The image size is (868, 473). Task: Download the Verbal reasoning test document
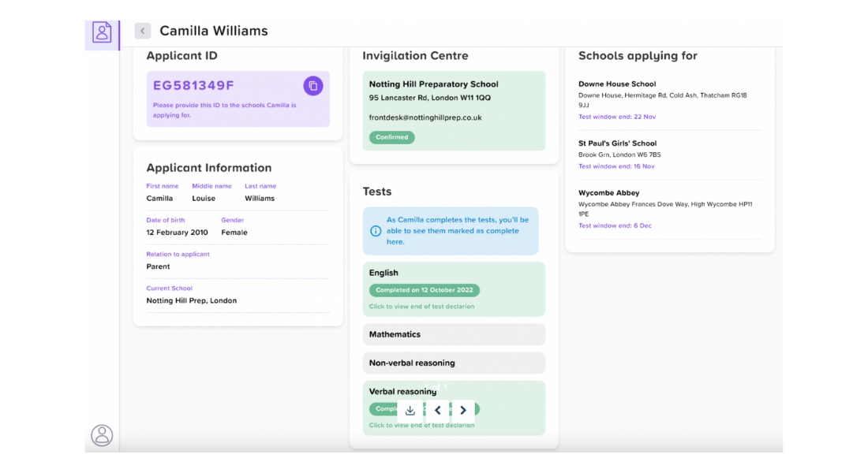[410, 410]
